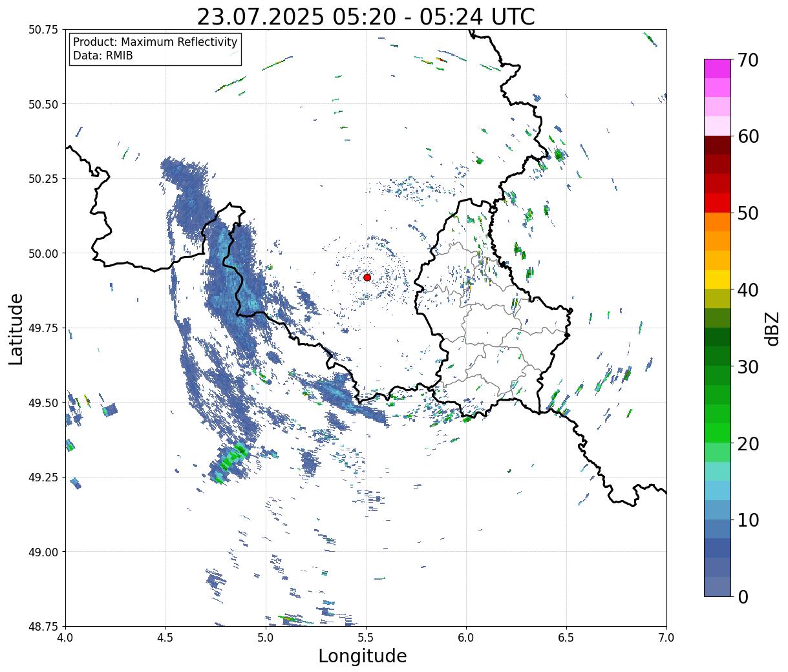This screenshot has height=672, width=788.
Task: Click the plot title with the date and time
Action: 366,16
